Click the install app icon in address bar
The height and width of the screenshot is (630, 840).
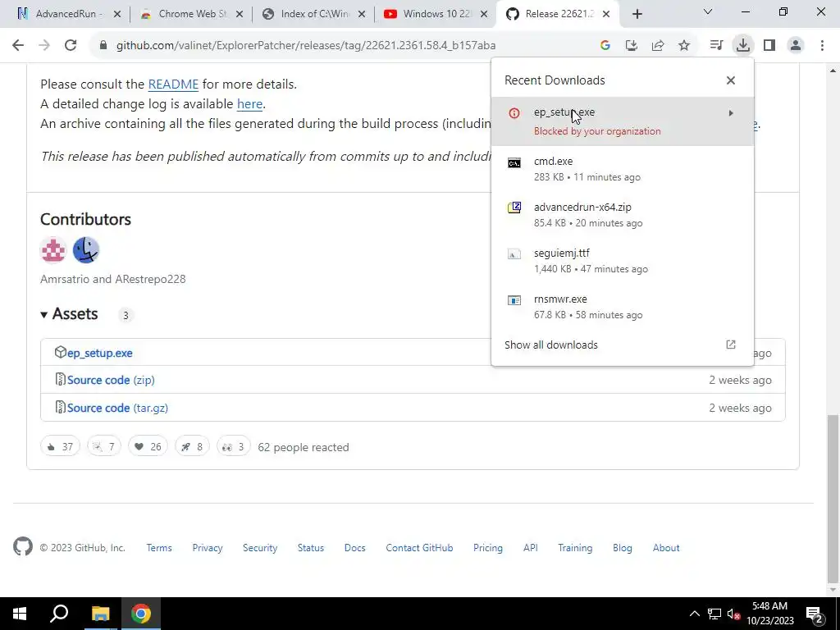click(x=631, y=46)
